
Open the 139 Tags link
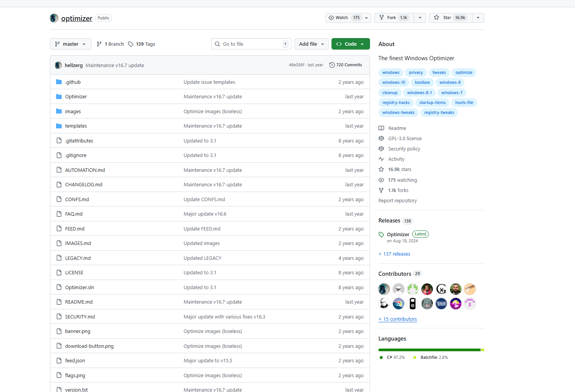[142, 44]
